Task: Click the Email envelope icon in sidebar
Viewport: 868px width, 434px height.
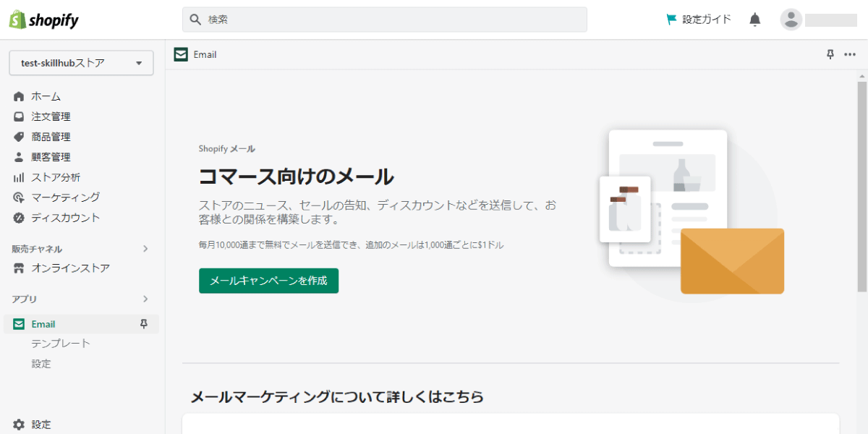Action: pyautogui.click(x=19, y=324)
